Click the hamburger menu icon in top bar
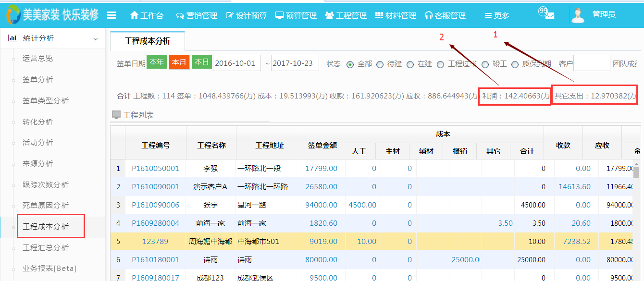This screenshot has height=281, width=644. click(112, 14)
